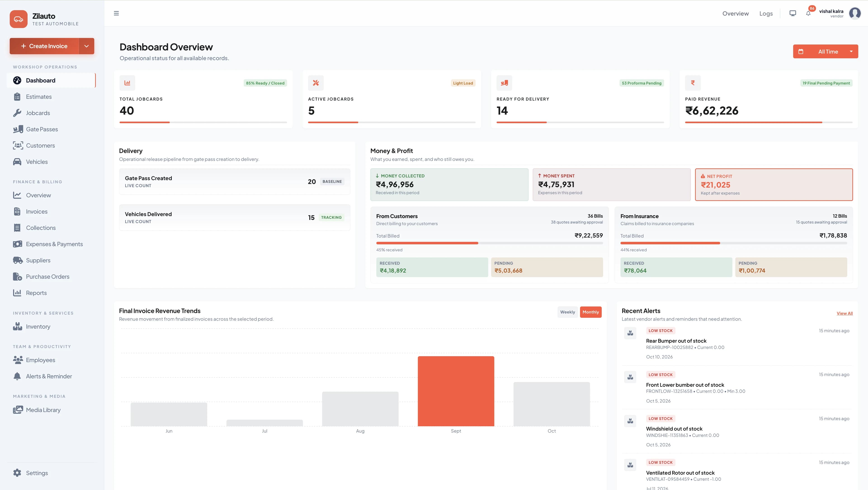Open the All Time period dropdown
868x490 pixels.
pos(826,52)
